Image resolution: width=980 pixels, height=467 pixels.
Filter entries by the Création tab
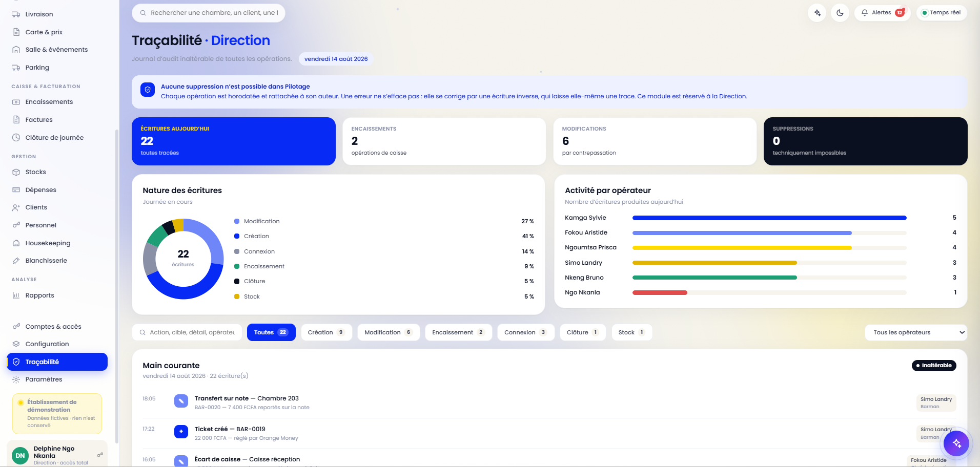pos(326,332)
